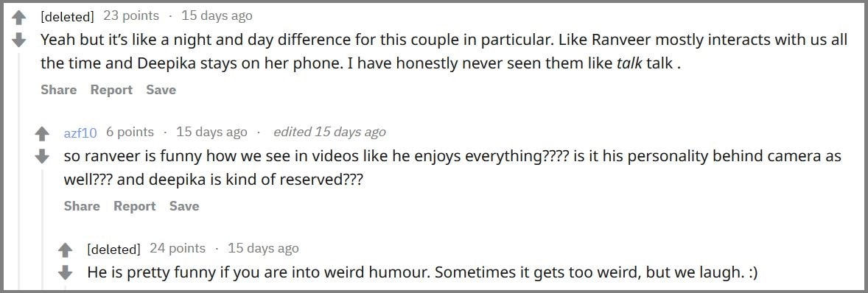
Task: Downvote the deleted reply about weird humour
Action: 66,272
